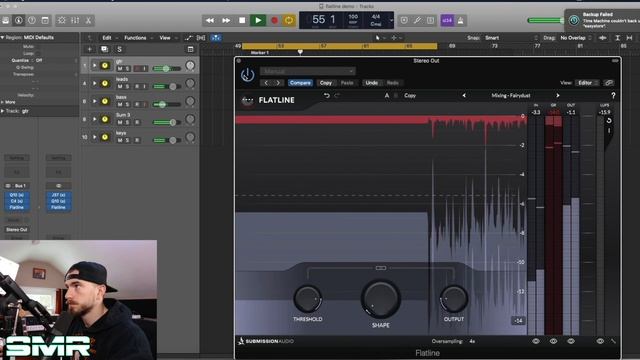Open the Manual preset dropdown in plugin header
This screenshot has width=640, height=360.
pyautogui.click(x=307, y=71)
